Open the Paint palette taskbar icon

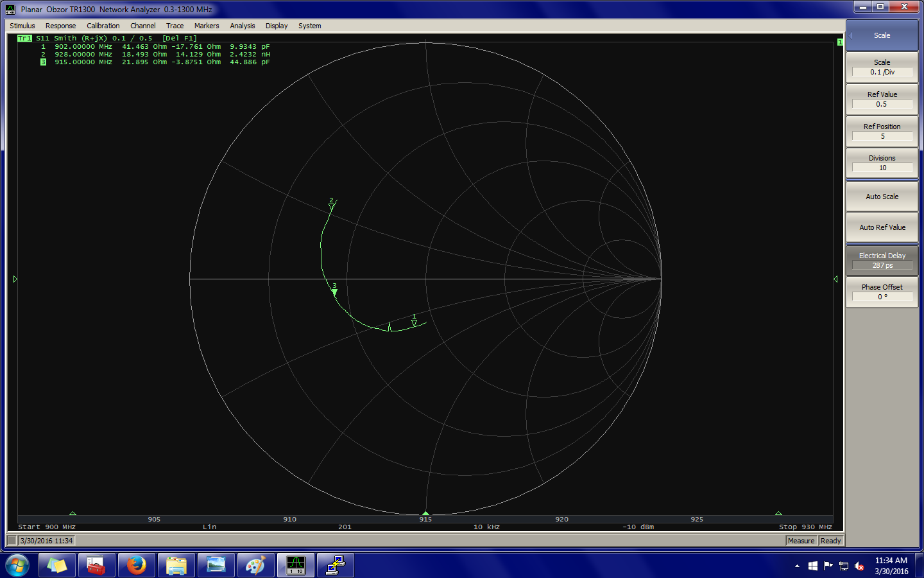255,565
